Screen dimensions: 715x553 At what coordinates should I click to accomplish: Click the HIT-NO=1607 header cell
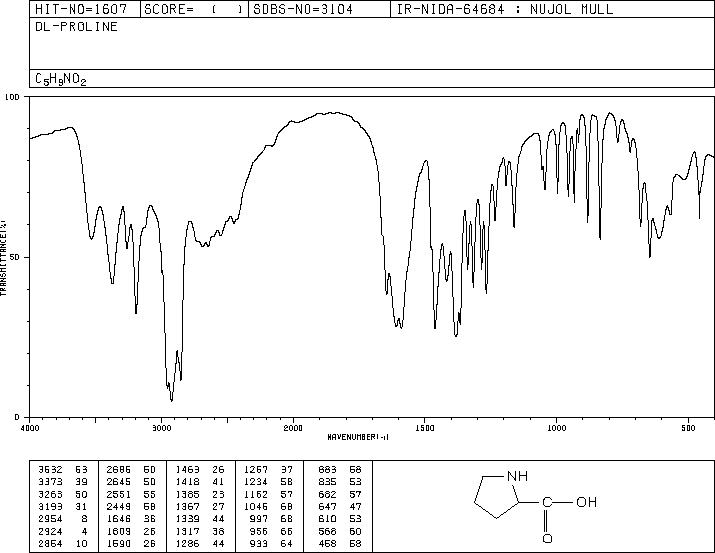85,9
